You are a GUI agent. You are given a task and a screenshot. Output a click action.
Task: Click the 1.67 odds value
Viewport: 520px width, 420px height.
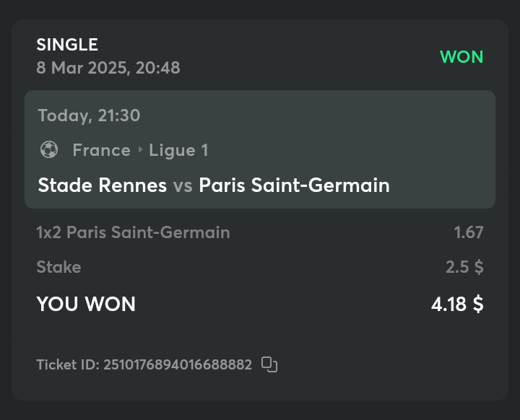click(x=468, y=232)
